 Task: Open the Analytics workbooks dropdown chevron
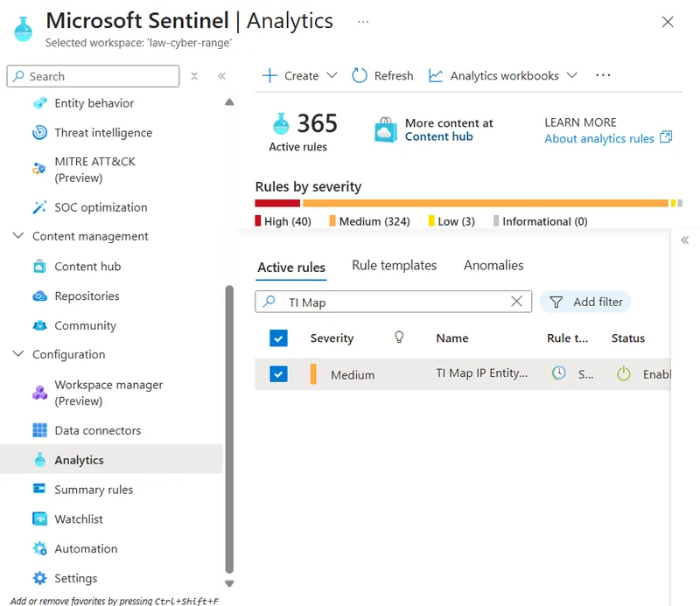[x=572, y=75]
